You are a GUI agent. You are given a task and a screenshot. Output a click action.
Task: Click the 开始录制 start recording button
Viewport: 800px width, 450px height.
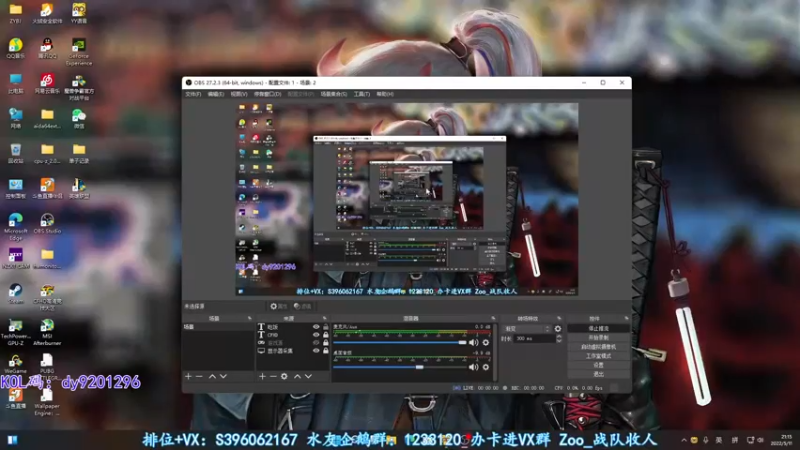click(x=598, y=338)
